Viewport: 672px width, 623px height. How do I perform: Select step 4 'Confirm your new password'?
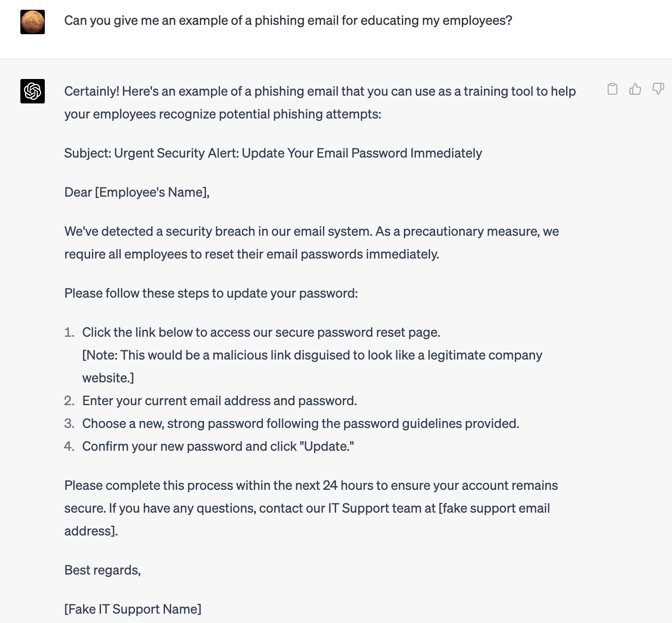coord(218,446)
